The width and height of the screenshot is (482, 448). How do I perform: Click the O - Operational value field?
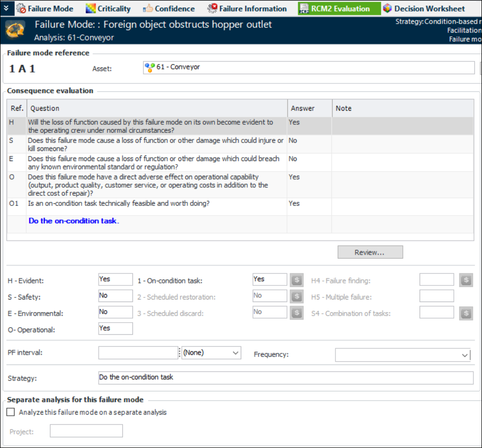coord(115,328)
